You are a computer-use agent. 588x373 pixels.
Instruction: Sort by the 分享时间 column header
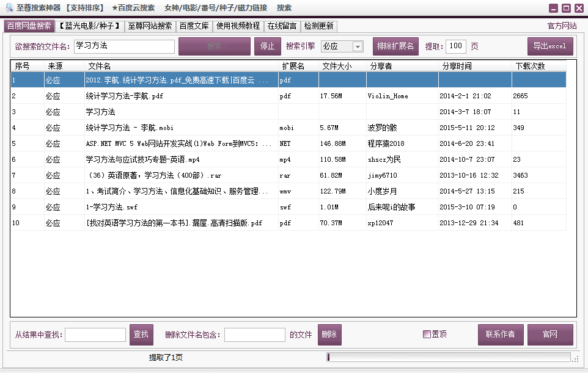(475, 66)
